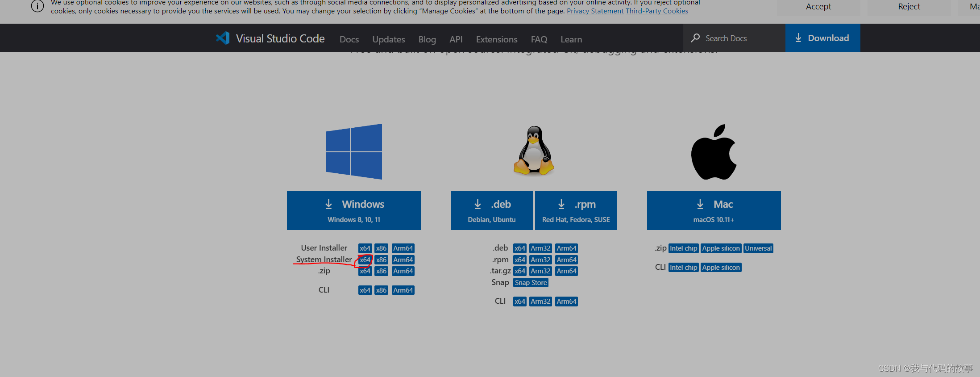Download the Windows 8, 10, 11 installer
The height and width of the screenshot is (377, 980).
[x=354, y=210]
